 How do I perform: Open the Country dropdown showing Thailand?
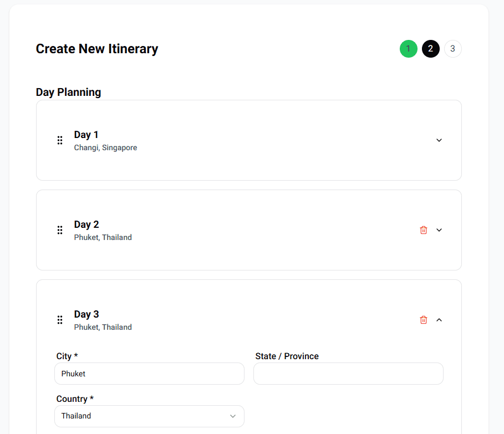[149, 416]
